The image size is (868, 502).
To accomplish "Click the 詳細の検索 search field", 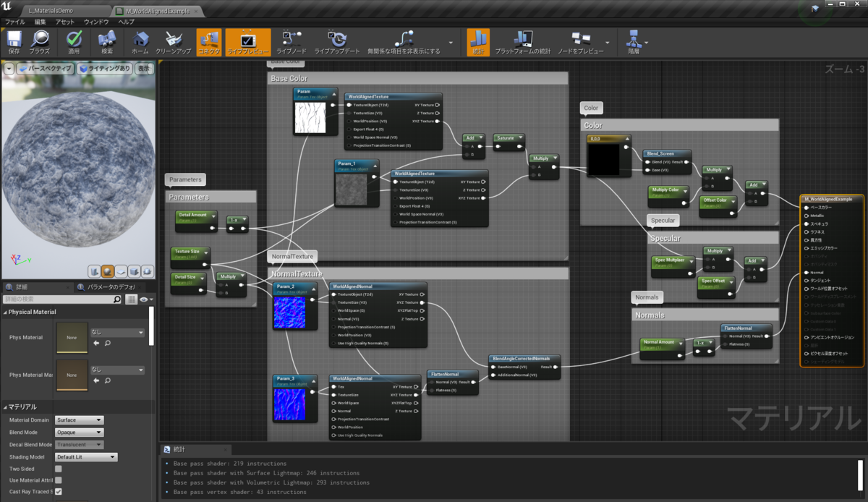I will pyautogui.click(x=62, y=299).
